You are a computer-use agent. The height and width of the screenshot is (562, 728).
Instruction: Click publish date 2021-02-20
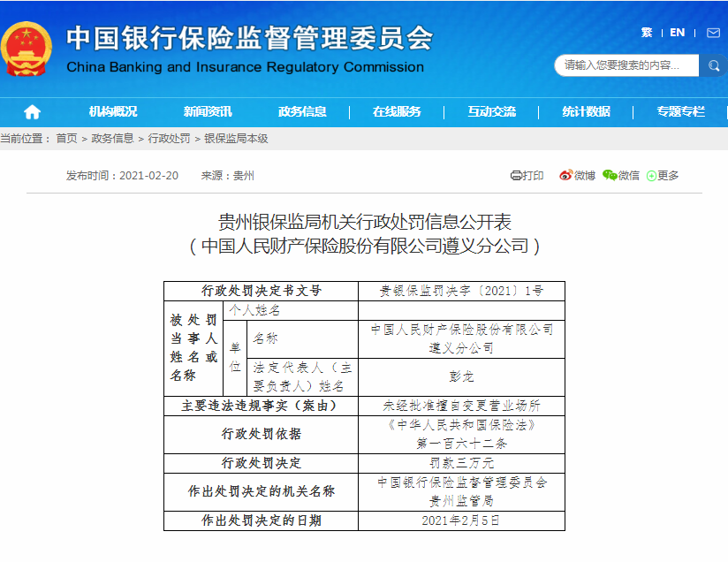coord(148,176)
